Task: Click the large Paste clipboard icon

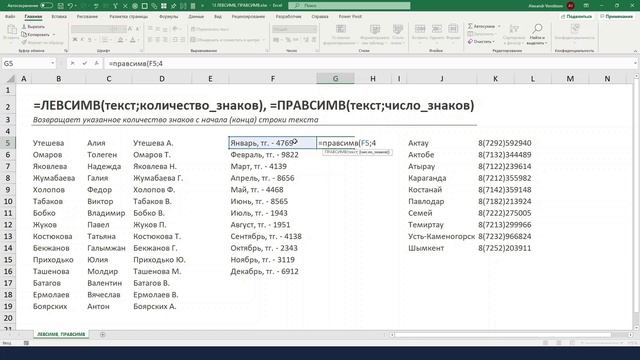Action: [12, 30]
